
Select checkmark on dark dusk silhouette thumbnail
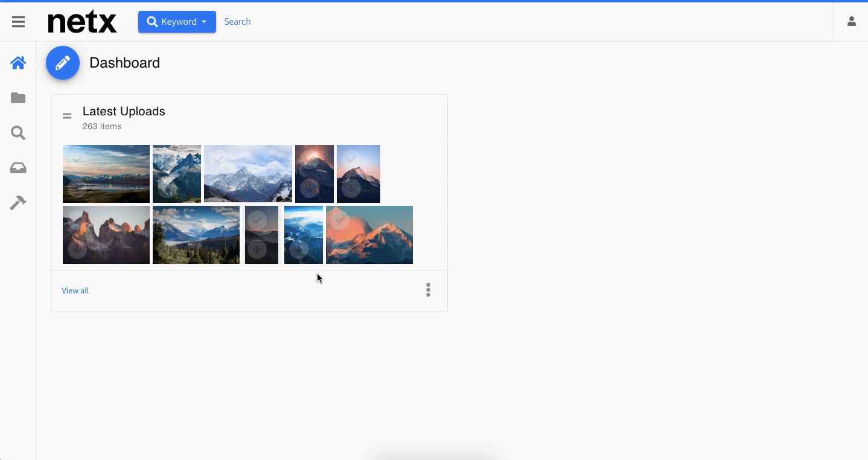click(257, 220)
